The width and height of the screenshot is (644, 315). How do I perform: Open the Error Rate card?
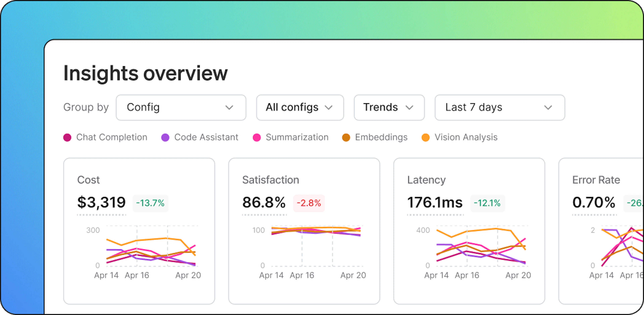[x=601, y=231]
